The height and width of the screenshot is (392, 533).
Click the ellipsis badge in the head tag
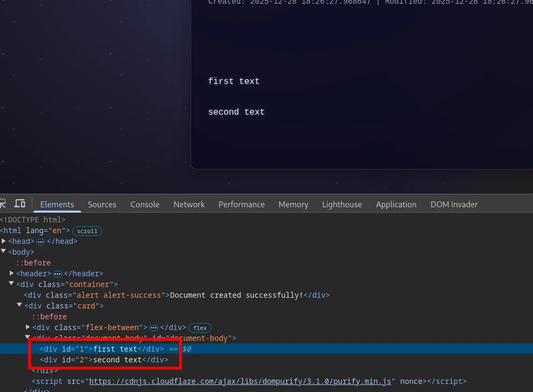[x=40, y=242]
